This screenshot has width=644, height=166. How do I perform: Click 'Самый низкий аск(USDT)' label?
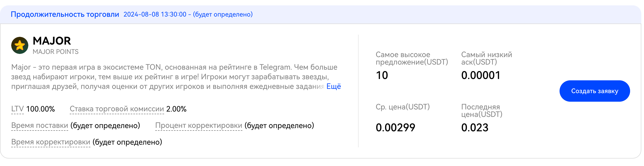pos(486,58)
